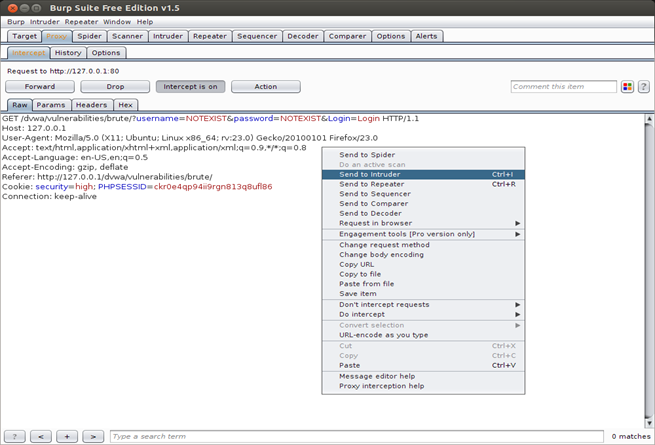Click the 'Comment this item' field
The width and height of the screenshot is (655, 445).
pyautogui.click(x=562, y=87)
